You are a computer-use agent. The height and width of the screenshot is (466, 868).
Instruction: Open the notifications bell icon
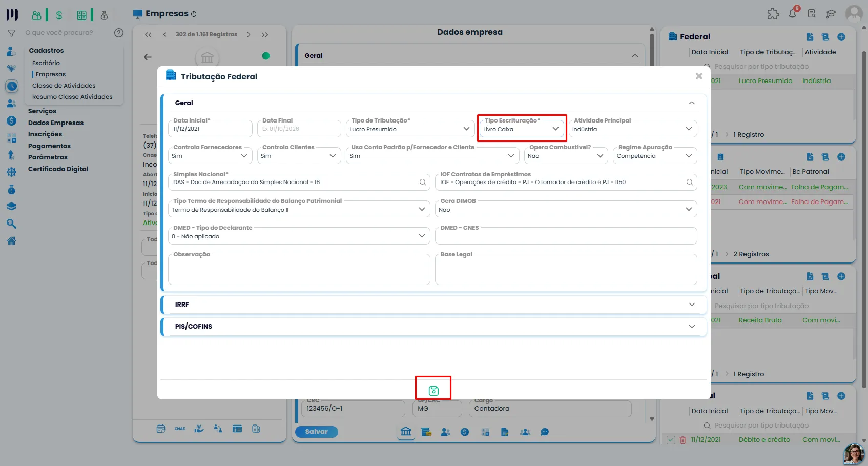[x=793, y=13]
